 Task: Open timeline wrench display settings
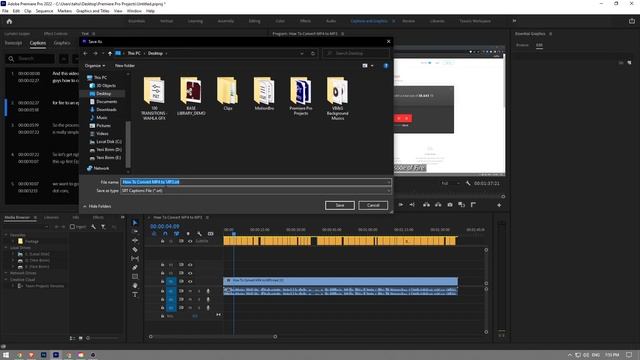[199, 233]
